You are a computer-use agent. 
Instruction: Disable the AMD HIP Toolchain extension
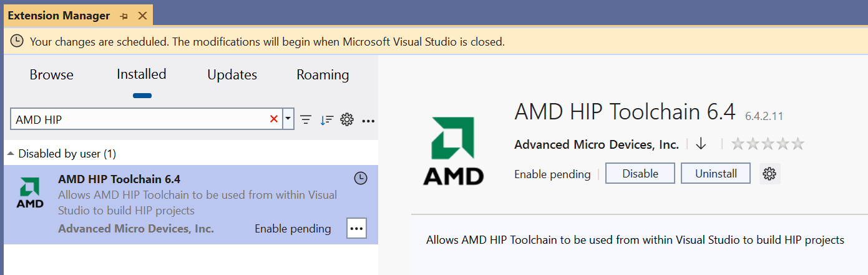(640, 174)
